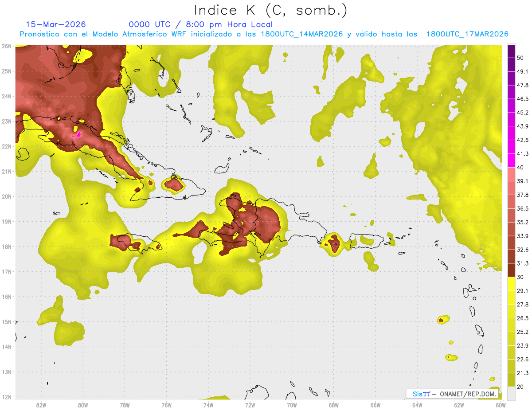Image resolution: width=532 pixels, height=411 pixels.
Task: Click the '46.5' color scale label
Action: click(523, 99)
